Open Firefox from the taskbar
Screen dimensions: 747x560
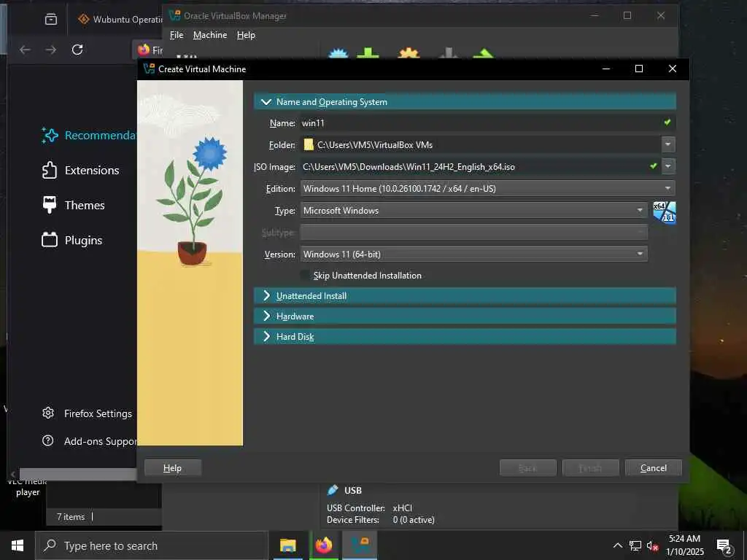tap(323, 545)
